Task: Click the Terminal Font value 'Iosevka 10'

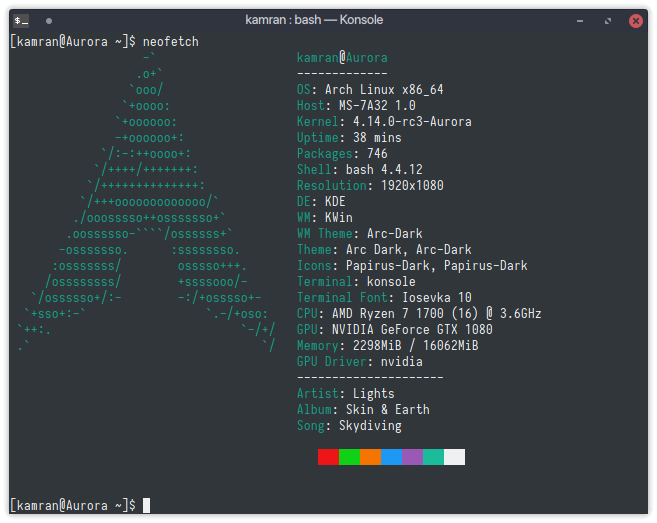Action: click(x=437, y=297)
